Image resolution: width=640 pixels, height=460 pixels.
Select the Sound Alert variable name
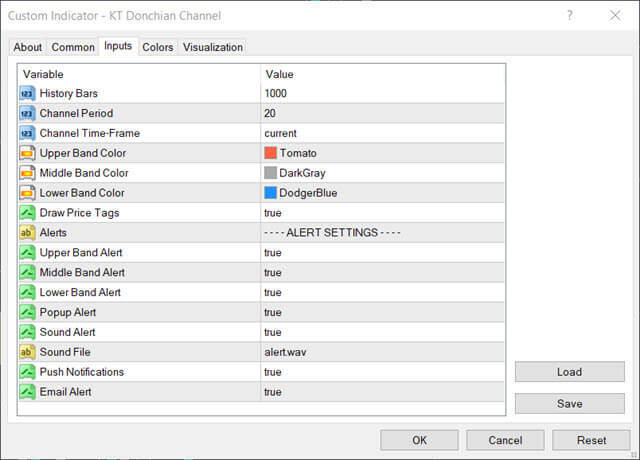coord(67,332)
